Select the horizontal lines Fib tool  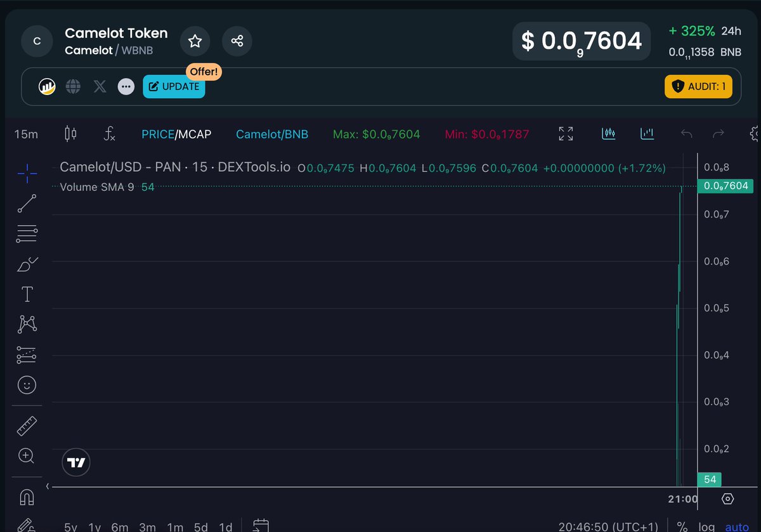point(27,234)
